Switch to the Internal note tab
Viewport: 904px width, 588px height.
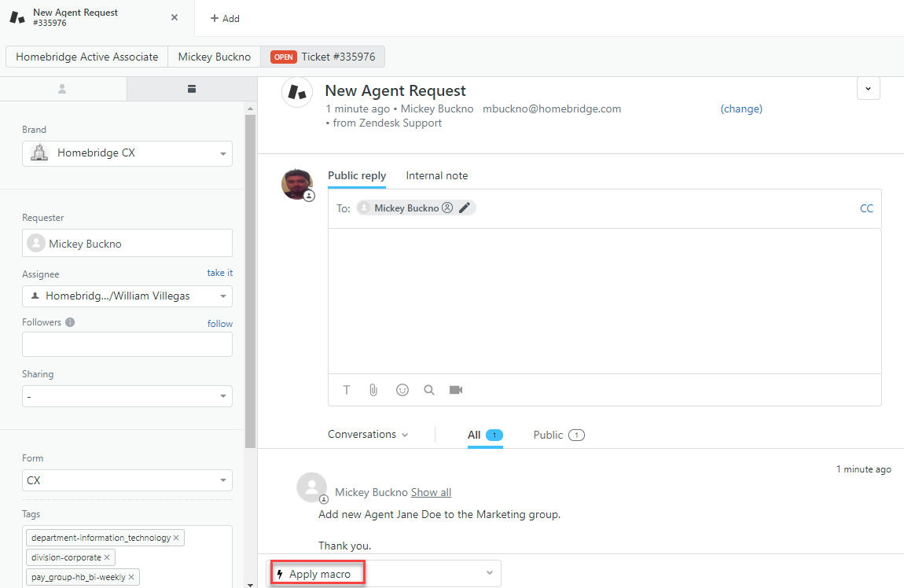click(437, 176)
